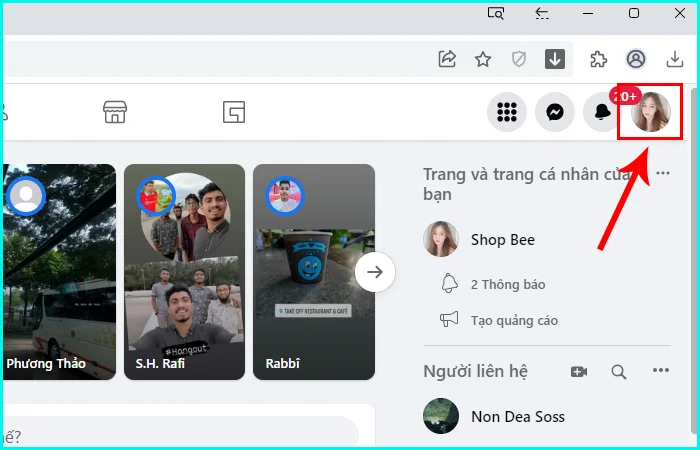This screenshot has width=700, height=450.
Task: Click the browser share page icon
Action: coord(447,59)
